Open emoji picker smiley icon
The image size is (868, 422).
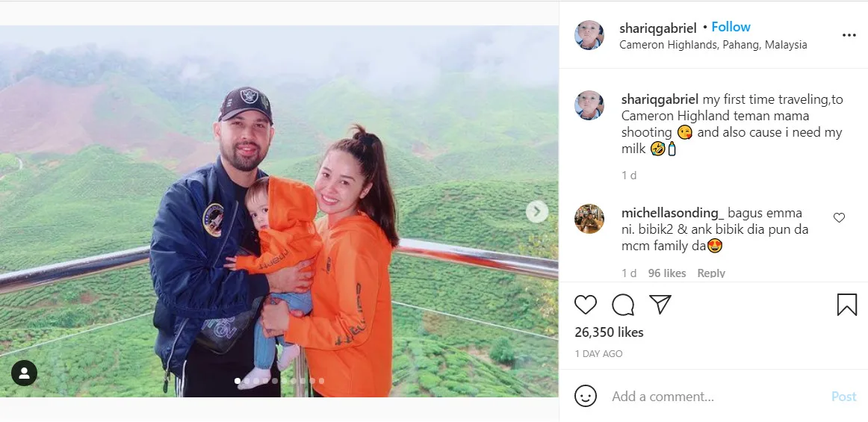[x=586, y=396]
